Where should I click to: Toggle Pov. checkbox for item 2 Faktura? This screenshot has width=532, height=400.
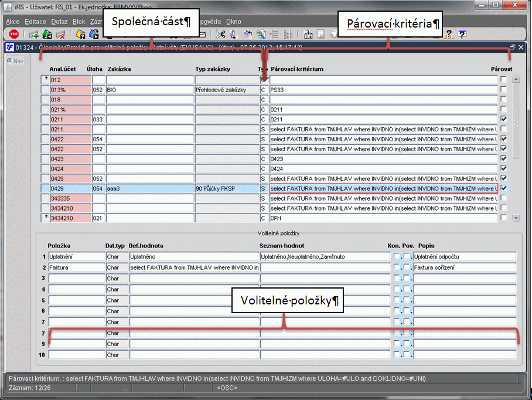tap(407, 267)
